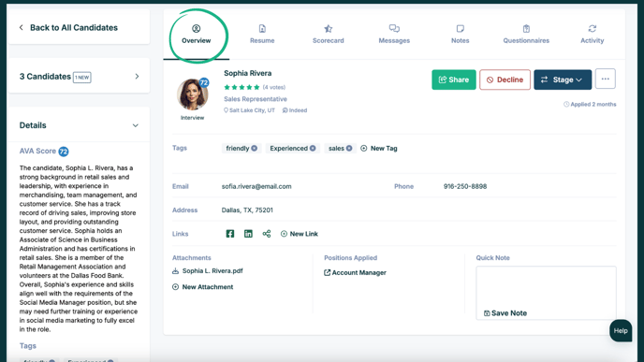Click the Sales Representative title
The image size is (644, 362).
point(255,99)
